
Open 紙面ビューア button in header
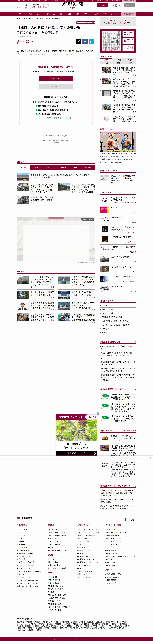point(116,5)
